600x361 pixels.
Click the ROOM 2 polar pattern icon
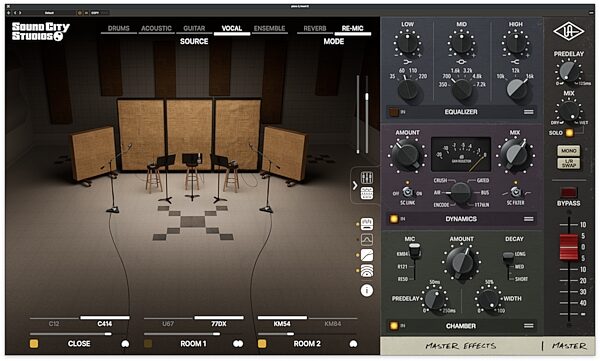353,344
